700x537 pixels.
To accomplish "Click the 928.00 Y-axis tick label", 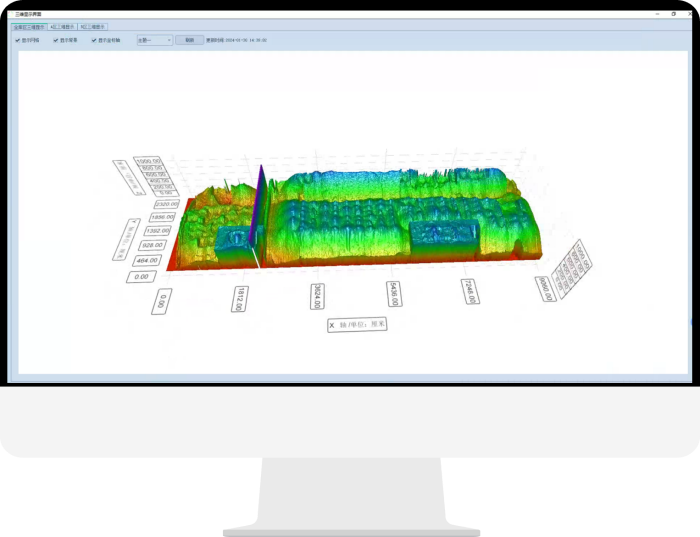I will pyautogui.click(x=152, y=245).
